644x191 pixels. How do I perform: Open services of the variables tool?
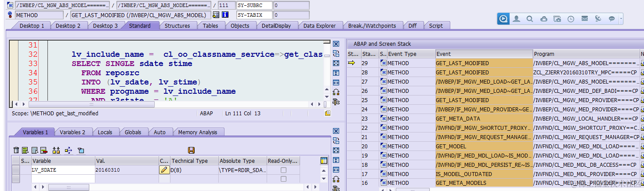point(336,188)
